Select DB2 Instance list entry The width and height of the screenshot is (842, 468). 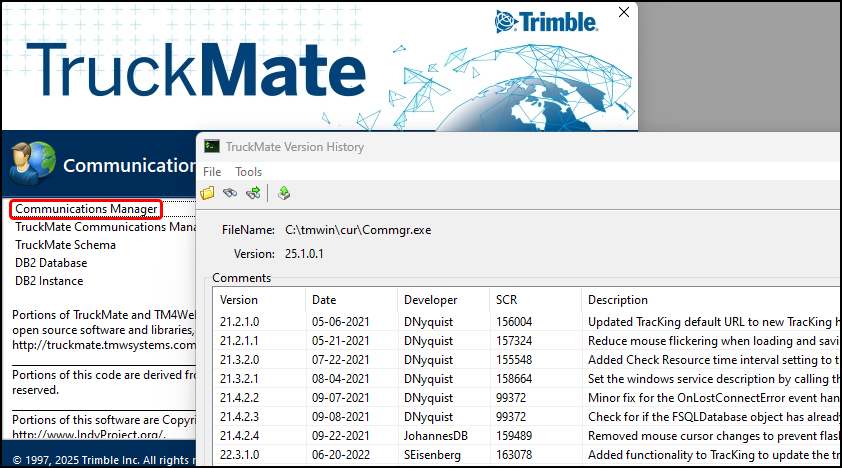[x=49, y=281]
